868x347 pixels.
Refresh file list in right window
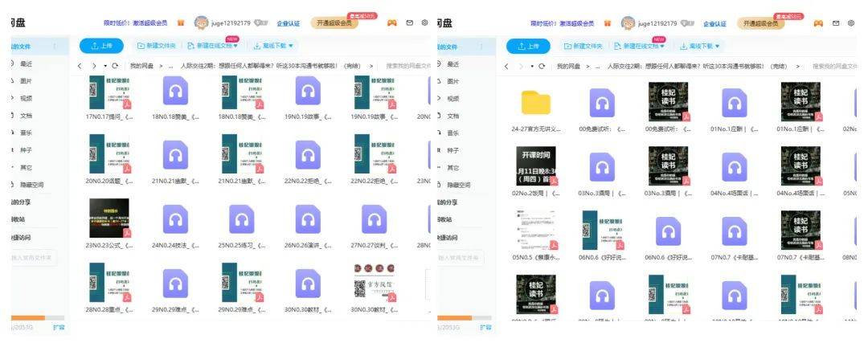542,67
